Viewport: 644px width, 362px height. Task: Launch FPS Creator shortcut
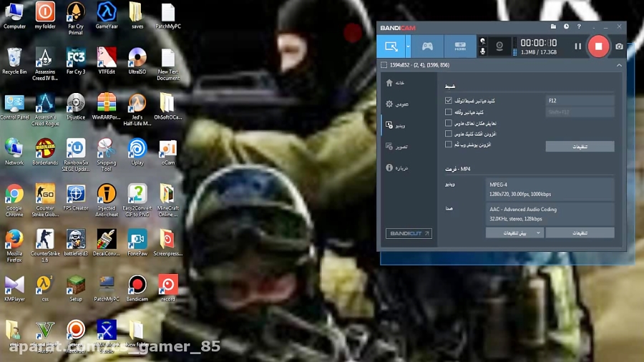[x=76, y=197]
